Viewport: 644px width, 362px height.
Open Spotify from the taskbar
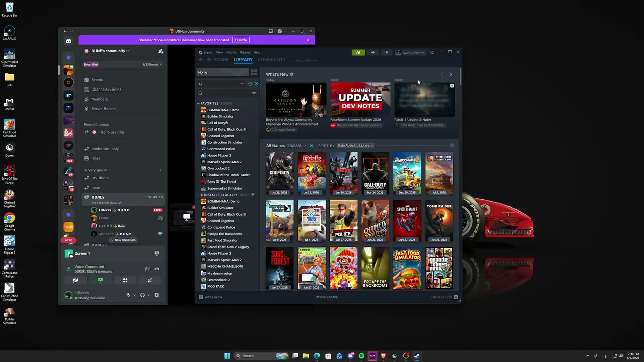click(x=361, y=356)
